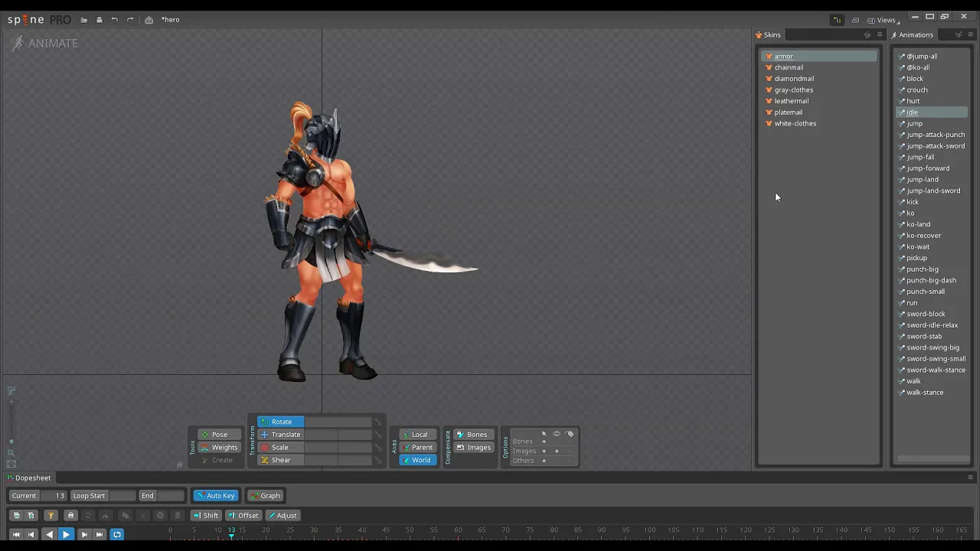Click the stacked layers icon near Views
The width and height of the screenshot is (980, 551).
(x=855, y=20)
